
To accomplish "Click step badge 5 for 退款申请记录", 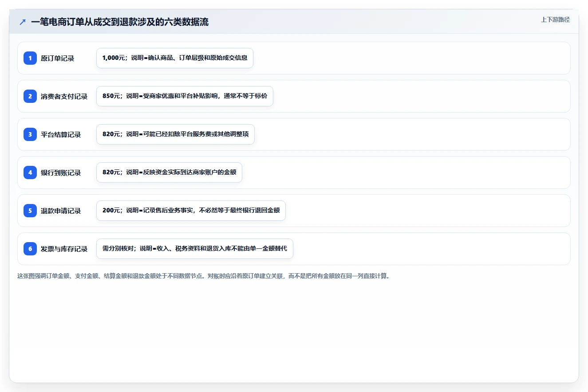I will coord(30,211).
